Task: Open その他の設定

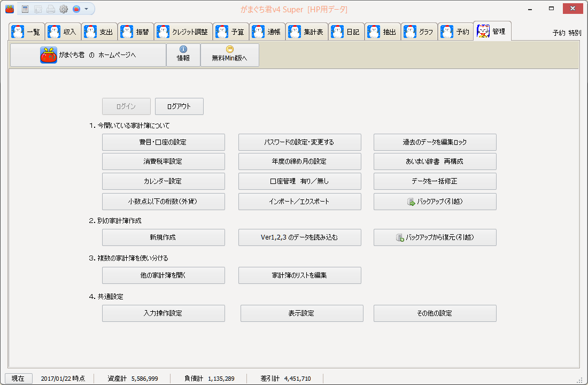Action: click(x=435, y=313)
